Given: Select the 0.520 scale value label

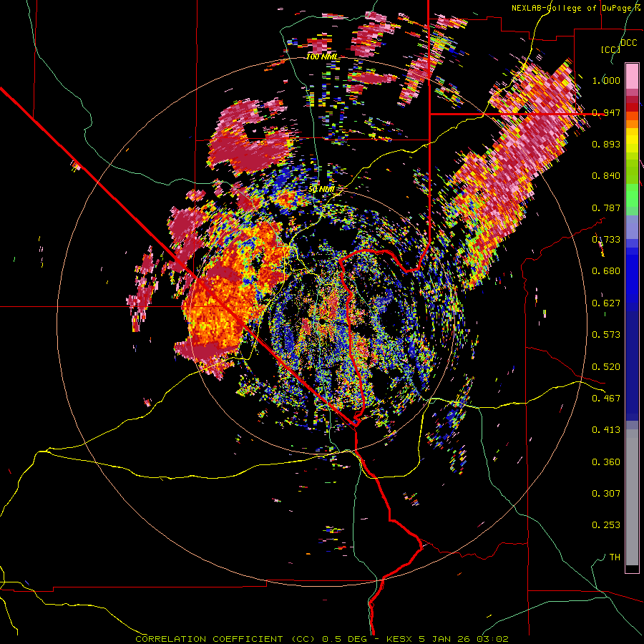Looking at the screenshot, I should point(606,367).
